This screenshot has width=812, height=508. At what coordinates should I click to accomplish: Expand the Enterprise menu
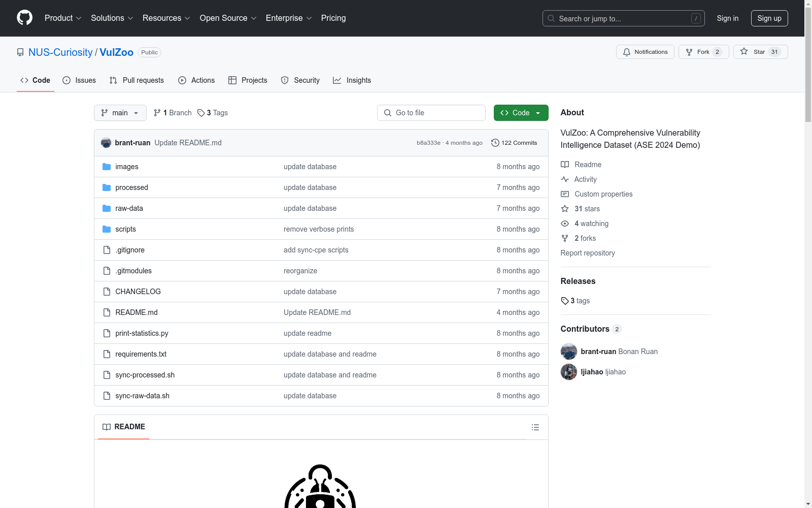tap(289, 18)
